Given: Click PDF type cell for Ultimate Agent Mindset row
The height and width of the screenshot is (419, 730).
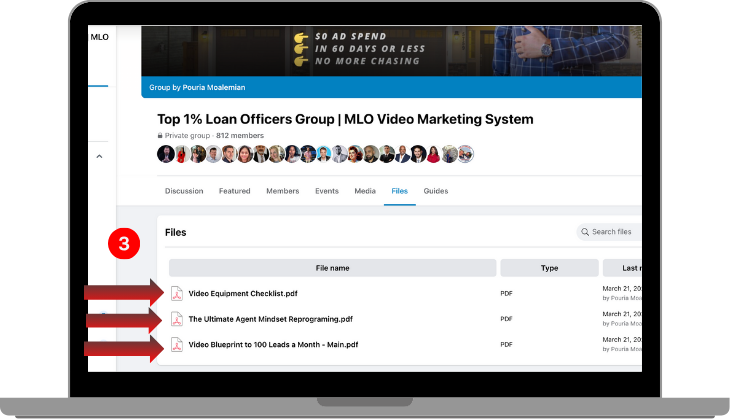Looking at the screenshot, I should pyautogui.click(x=507, y=319).
